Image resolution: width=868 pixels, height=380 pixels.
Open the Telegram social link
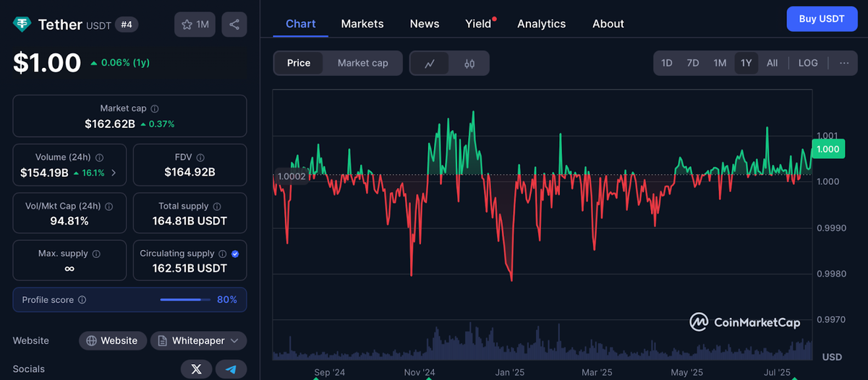231,369
